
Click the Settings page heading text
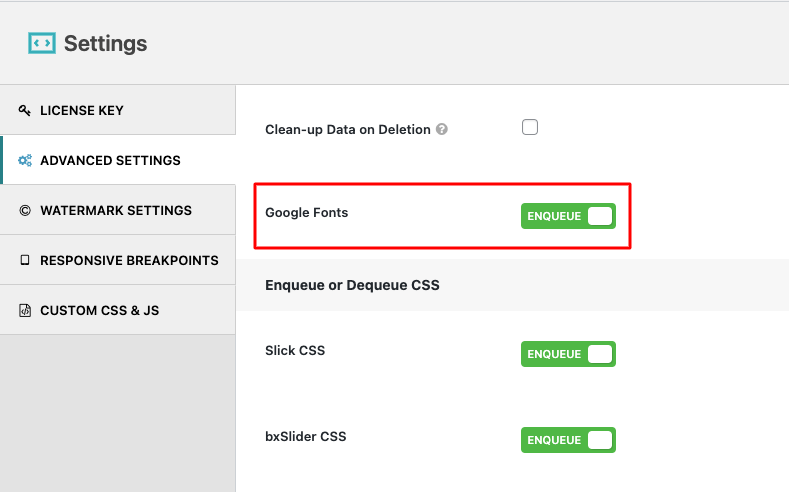click(x=105, y=44)
